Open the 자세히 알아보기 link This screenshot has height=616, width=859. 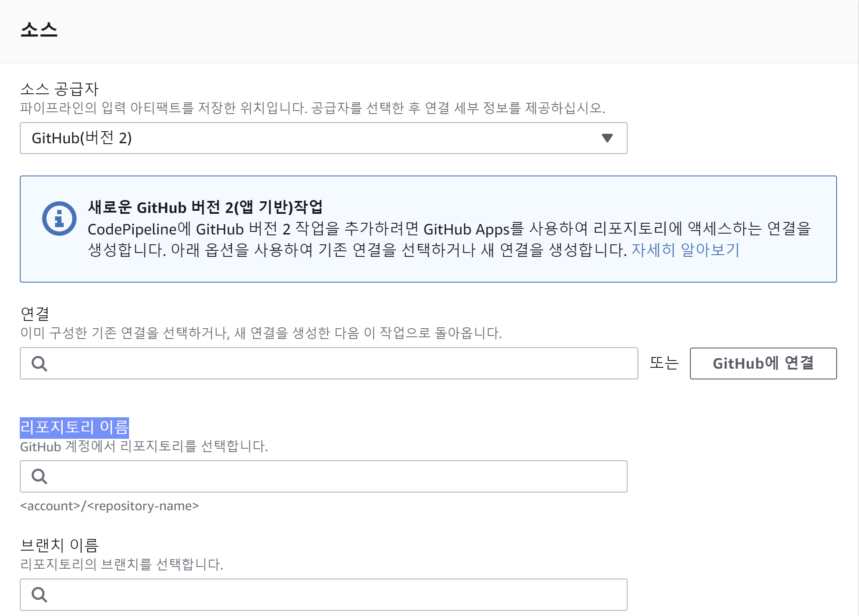(685, 250)
